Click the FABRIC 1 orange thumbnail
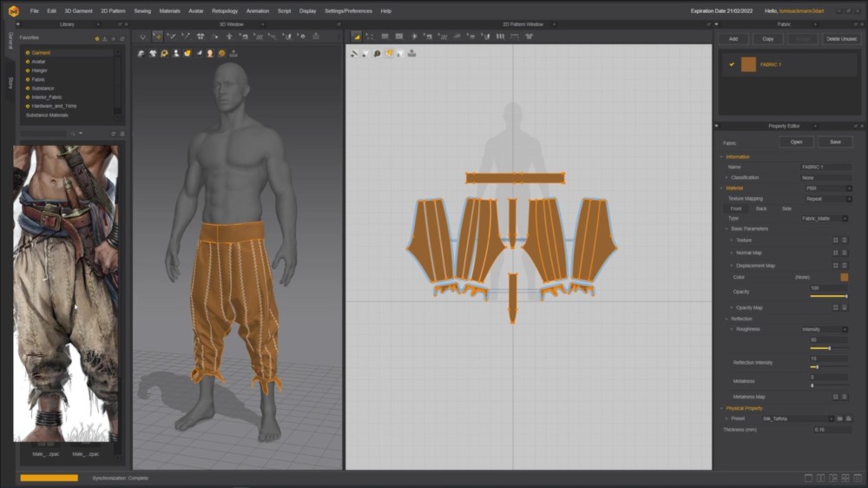This screenshot has height=488, width=868. pyautogui.click(x=748, y=64)
